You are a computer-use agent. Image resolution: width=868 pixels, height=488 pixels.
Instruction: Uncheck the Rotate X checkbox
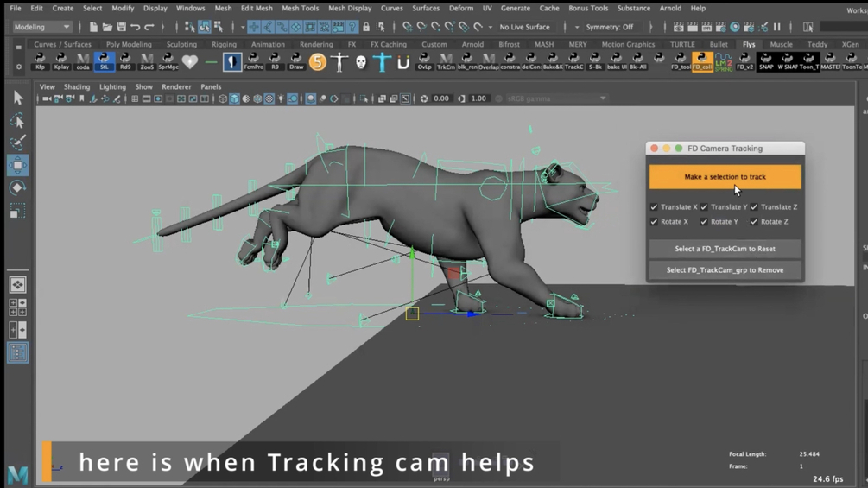coord(655,221)
